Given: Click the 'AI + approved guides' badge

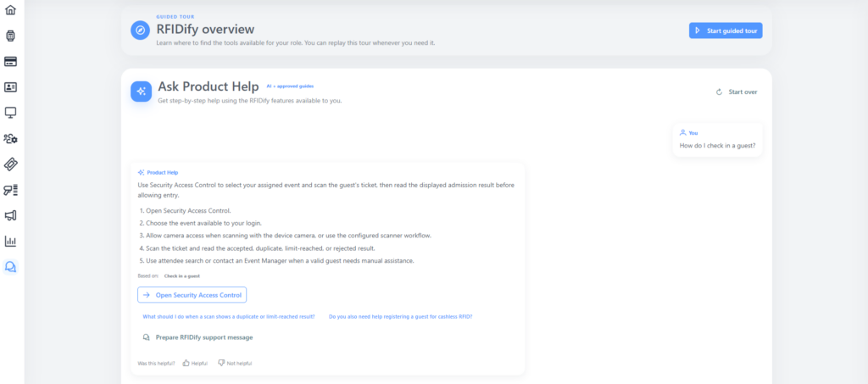Looking at the screenshot, I should pos(290,86).
